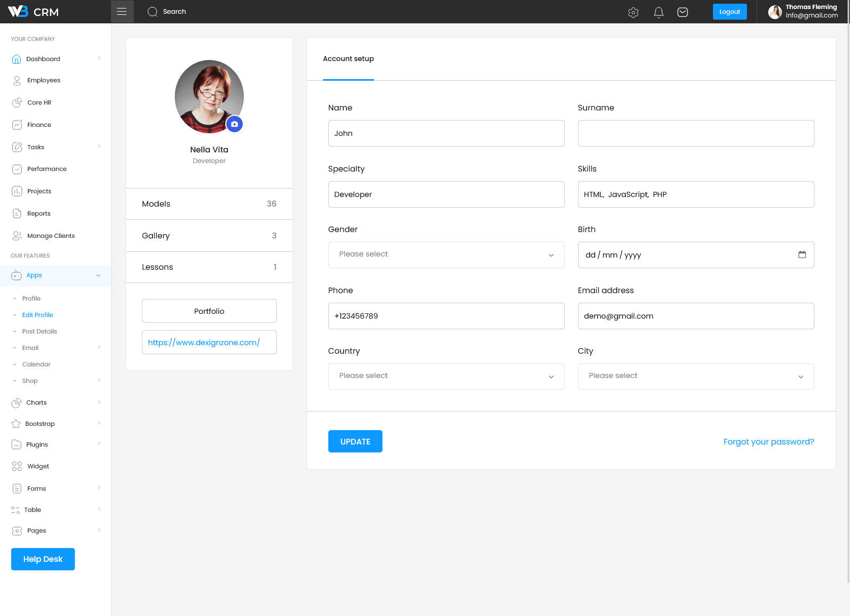Click the Core HR pie icon
Screen dimensions: 850x616
17,102
